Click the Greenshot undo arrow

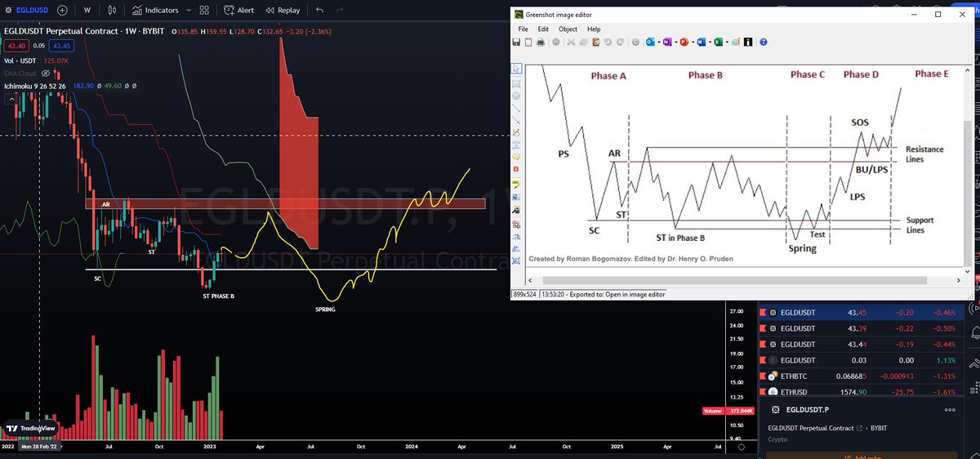coord(608,42)
